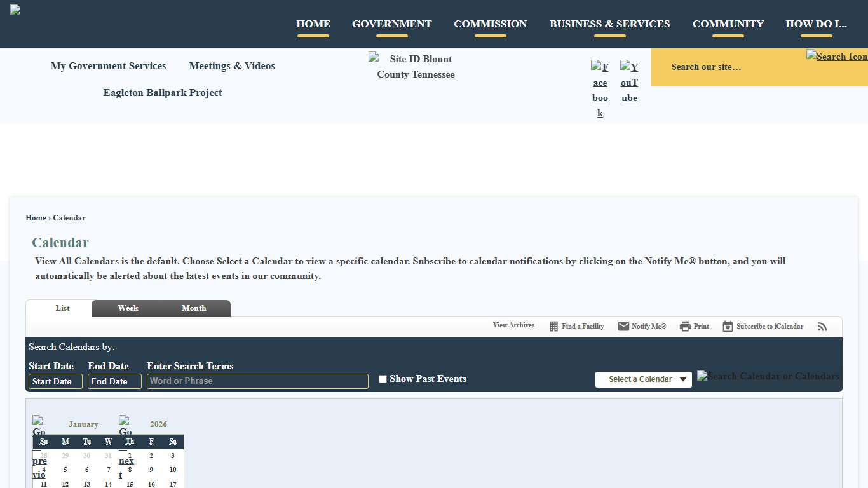Switch to the Week tab

[x=128, y=308]
